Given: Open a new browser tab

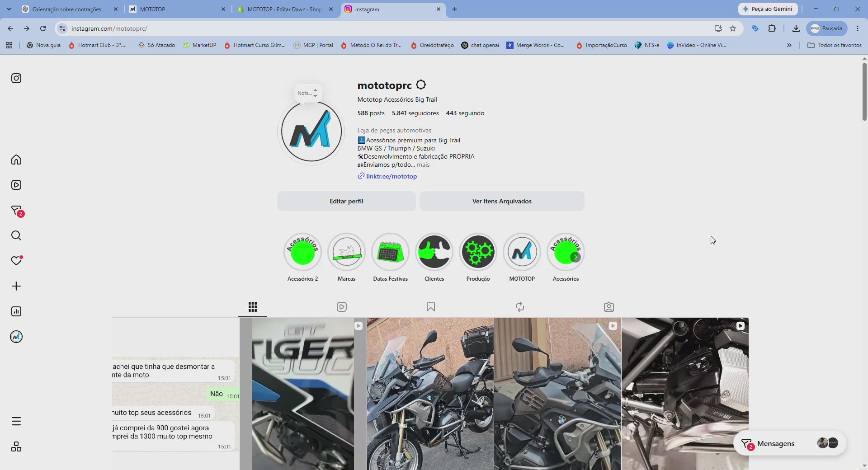Looking at the screenshot, I should pos(455,9).
